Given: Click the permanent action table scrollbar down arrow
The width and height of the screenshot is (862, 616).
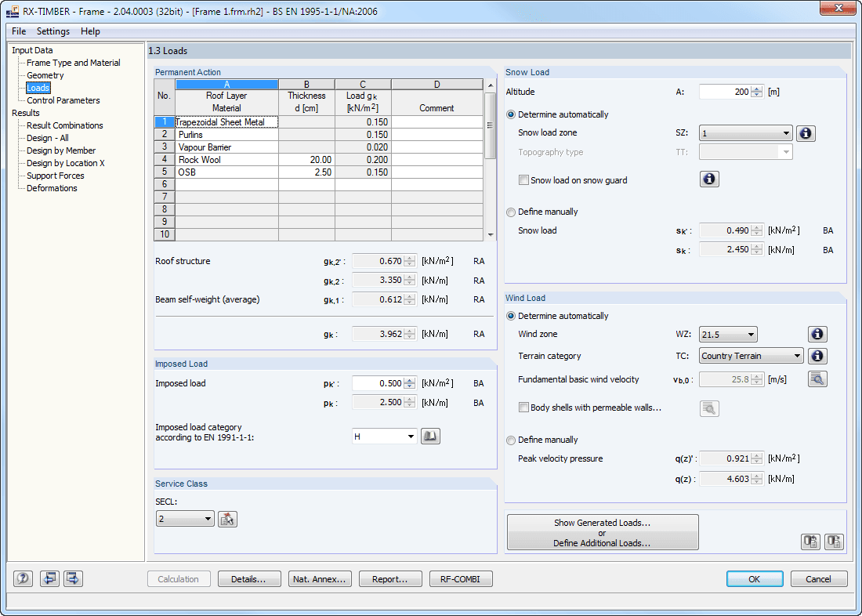Looking at the screenshot, I should pos(491,235).
